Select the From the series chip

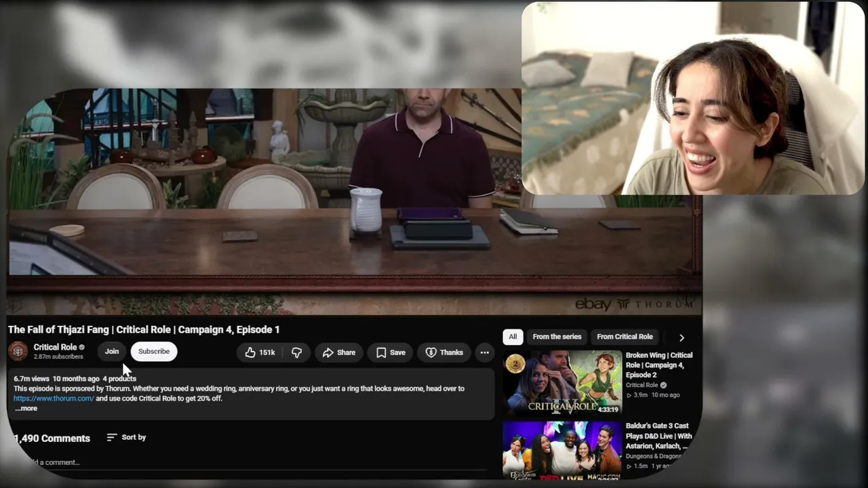[x=557, y=337]
